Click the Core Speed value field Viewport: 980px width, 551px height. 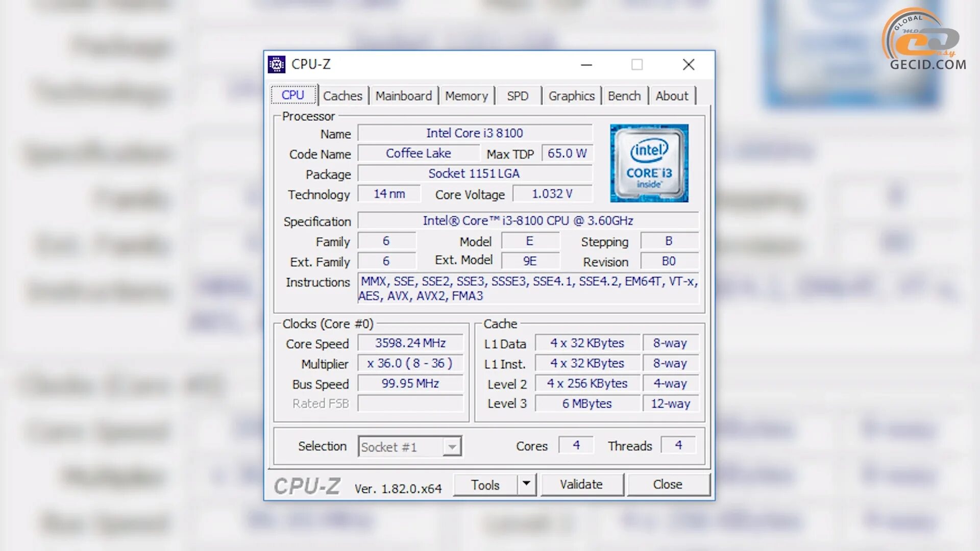pyautogui.click(x=410, y=343)
